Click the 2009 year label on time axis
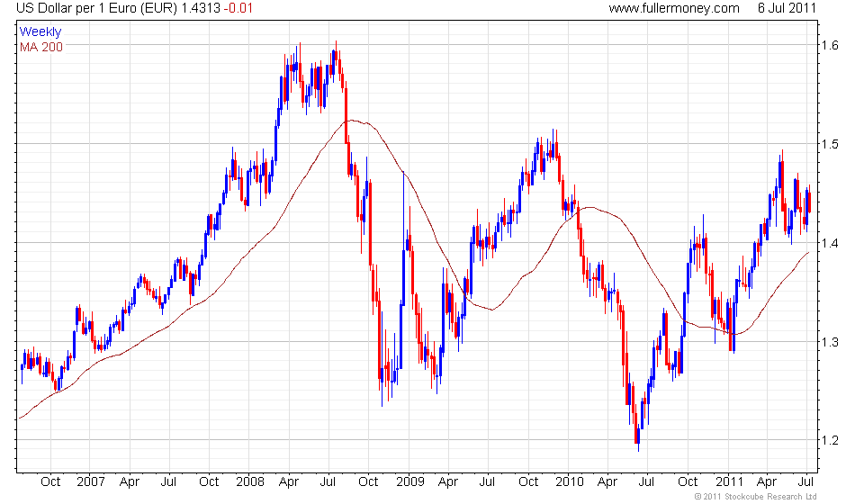864x504 pixels. click(410, 482)
